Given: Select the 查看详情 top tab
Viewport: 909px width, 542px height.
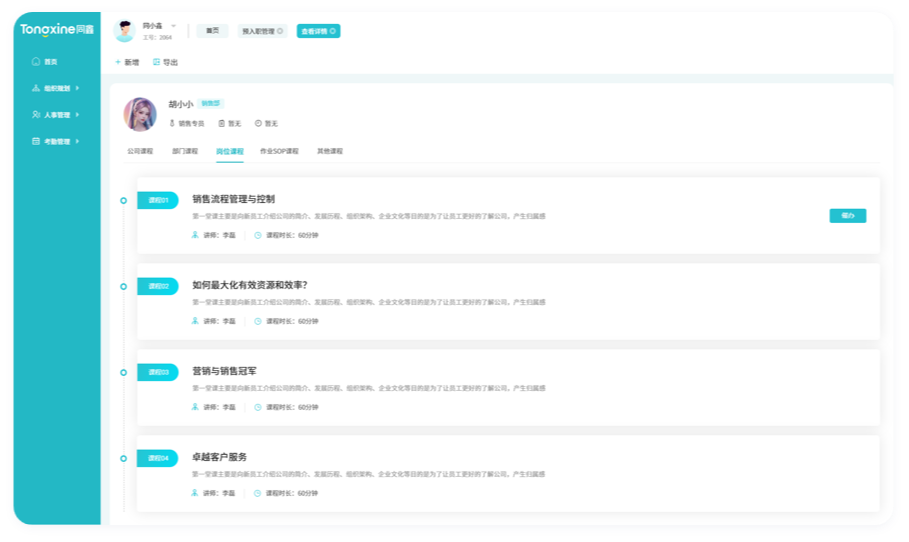Looking at the screenshot, I should click(x=318, y=31).
